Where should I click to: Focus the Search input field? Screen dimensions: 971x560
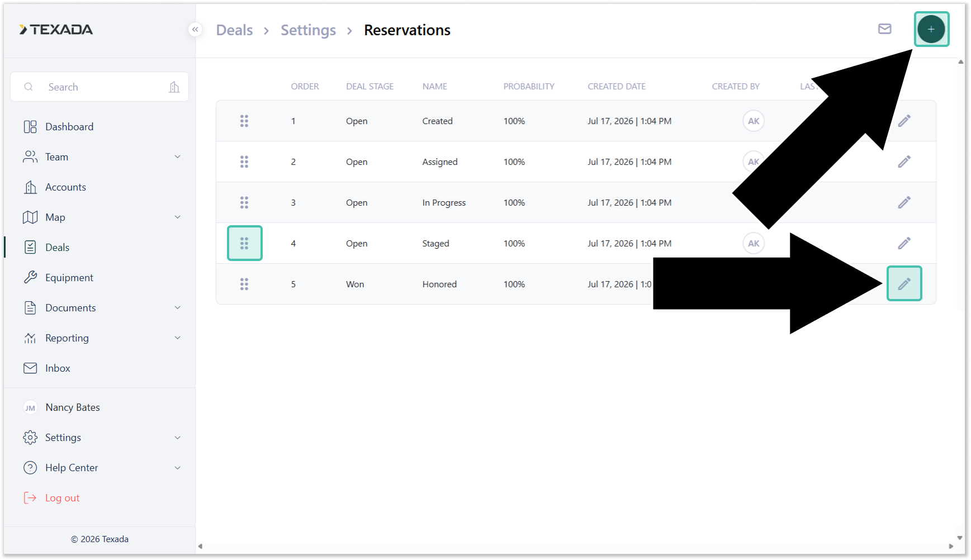(100, 87)
